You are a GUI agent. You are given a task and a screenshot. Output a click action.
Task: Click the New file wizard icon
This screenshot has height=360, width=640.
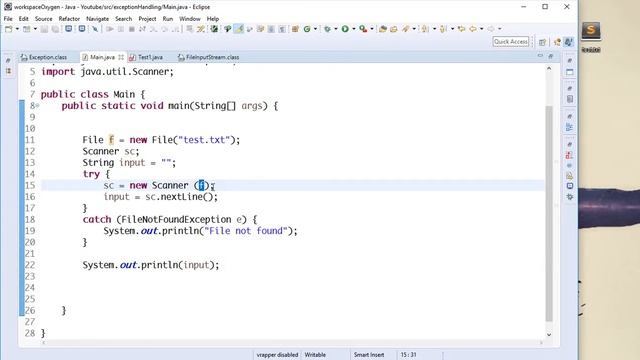click(x=8, y=29)
